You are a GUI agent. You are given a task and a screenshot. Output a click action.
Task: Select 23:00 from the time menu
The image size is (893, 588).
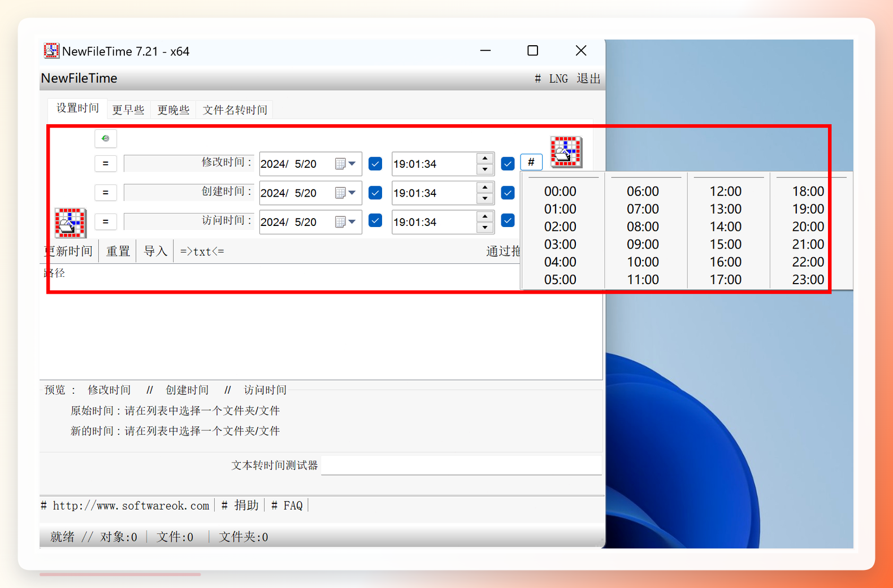pyautogui.click(x=808, y=280)
